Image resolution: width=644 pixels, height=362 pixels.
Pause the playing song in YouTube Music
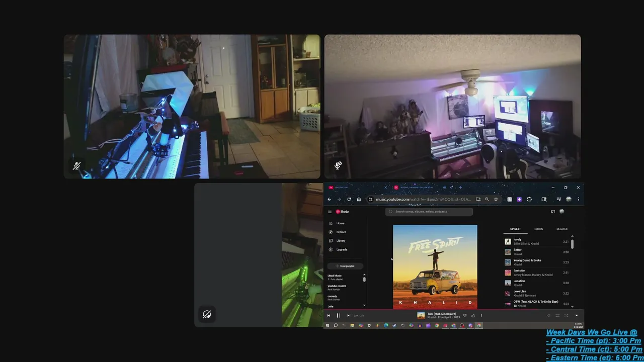click(338, 316)
